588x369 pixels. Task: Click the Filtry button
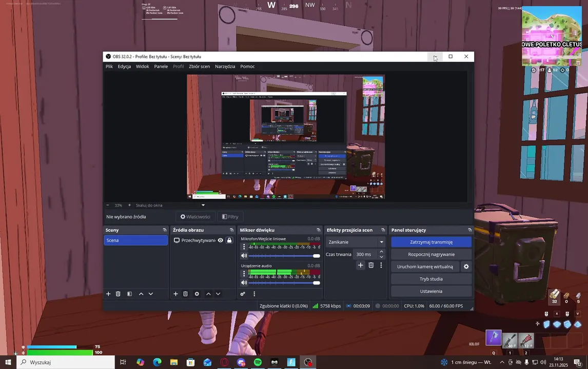(230, 216)
